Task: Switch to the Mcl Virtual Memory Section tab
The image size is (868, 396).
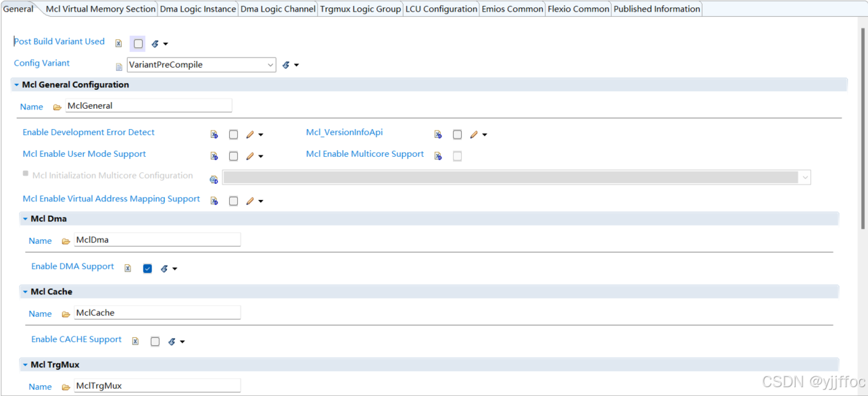Action: (x=100, y=9)
